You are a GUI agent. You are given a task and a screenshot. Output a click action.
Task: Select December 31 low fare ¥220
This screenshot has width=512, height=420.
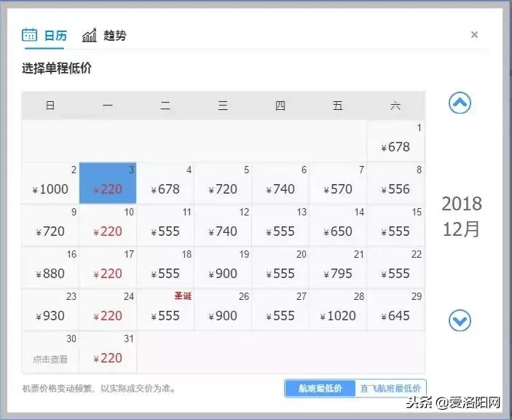pyautogui.click(x=108, y=352)
